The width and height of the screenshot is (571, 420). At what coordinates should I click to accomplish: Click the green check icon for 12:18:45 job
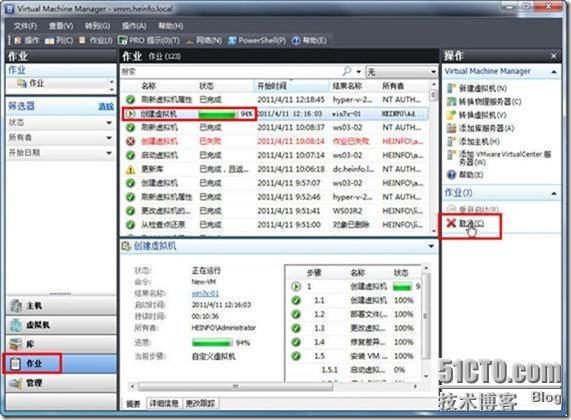click(x=130, y=99)
